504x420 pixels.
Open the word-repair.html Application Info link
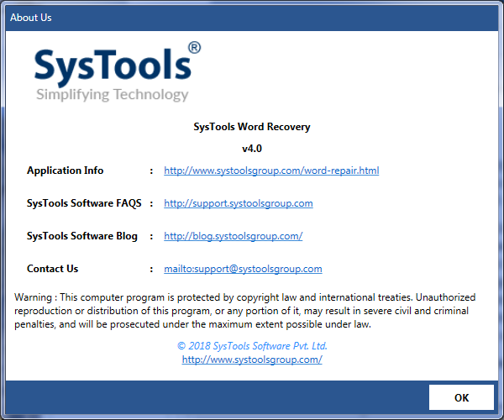(x=271, y=171)
